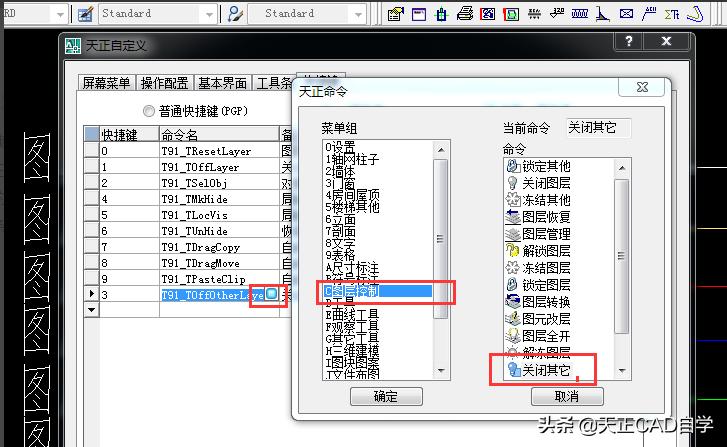Open the properties palette icon in toolbar
The height and width of the screenshot is (447, 727).
pos(395,14)
